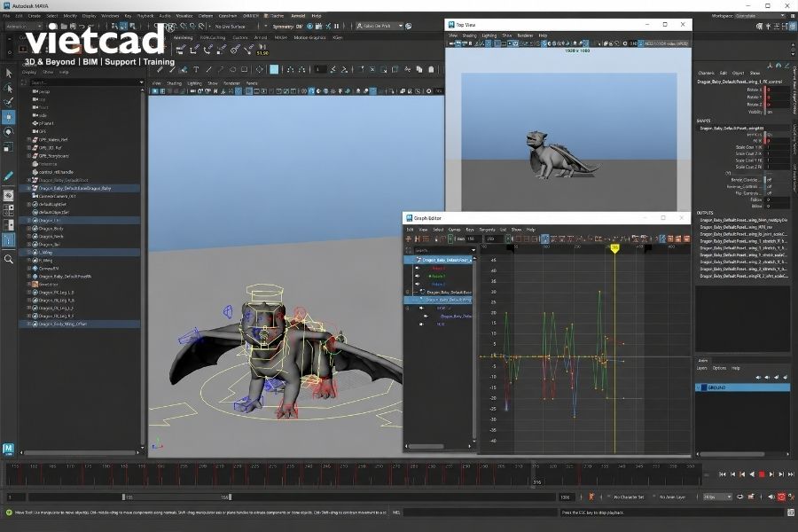Click the Set Key icon showing 51.90

(262, 50)
